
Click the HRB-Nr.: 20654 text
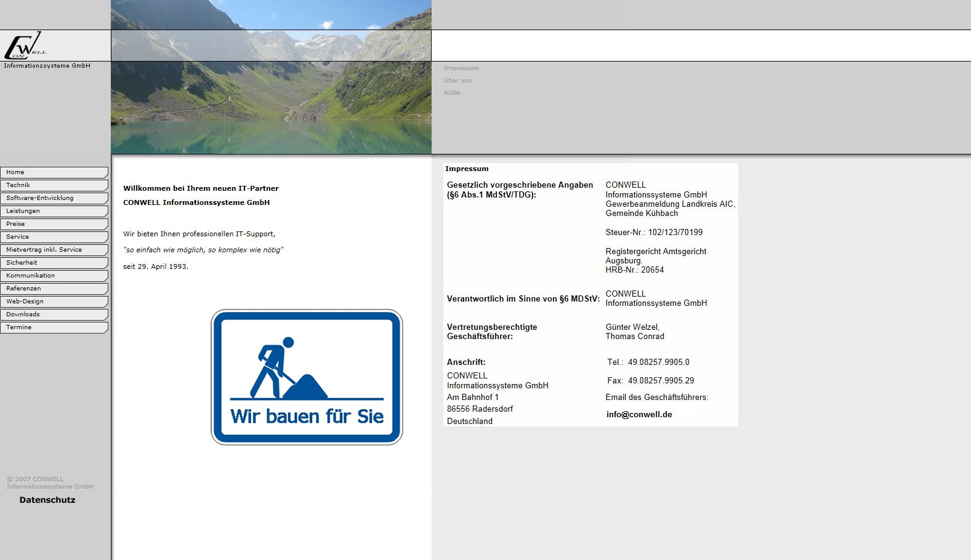[x=634, y=270]
